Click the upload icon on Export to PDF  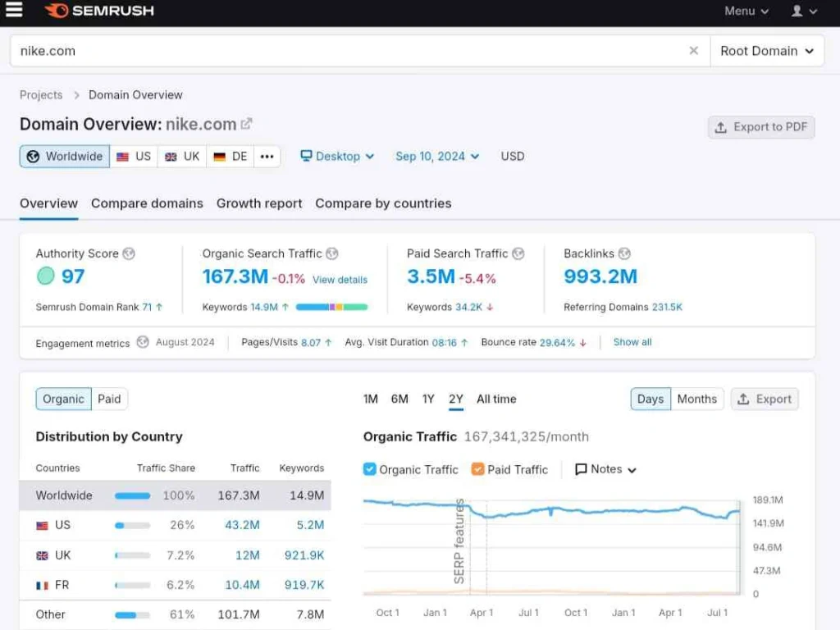click(x=721, y=127)
